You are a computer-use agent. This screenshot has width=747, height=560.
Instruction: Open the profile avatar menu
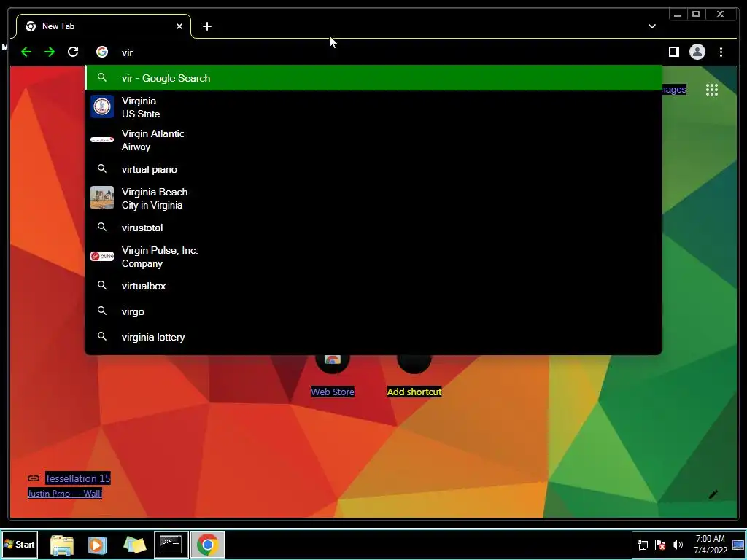click(x=697, y=52)
